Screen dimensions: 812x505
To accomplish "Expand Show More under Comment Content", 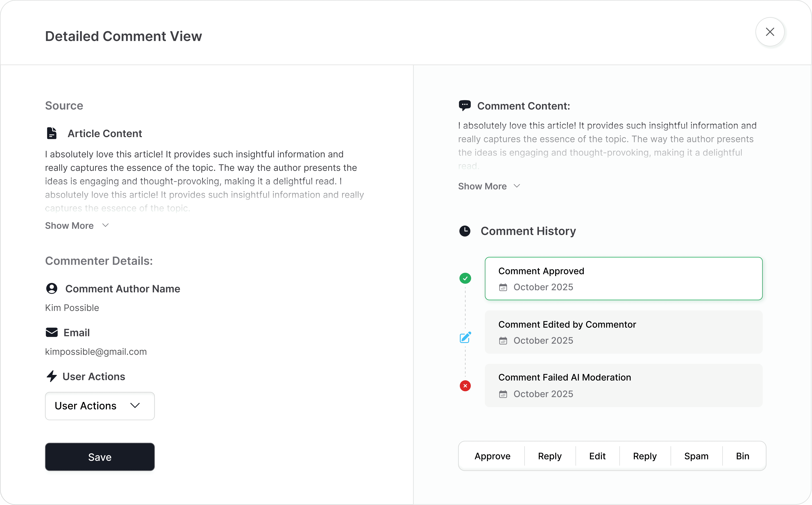I will pyautogui.click(x=489, y=186).
